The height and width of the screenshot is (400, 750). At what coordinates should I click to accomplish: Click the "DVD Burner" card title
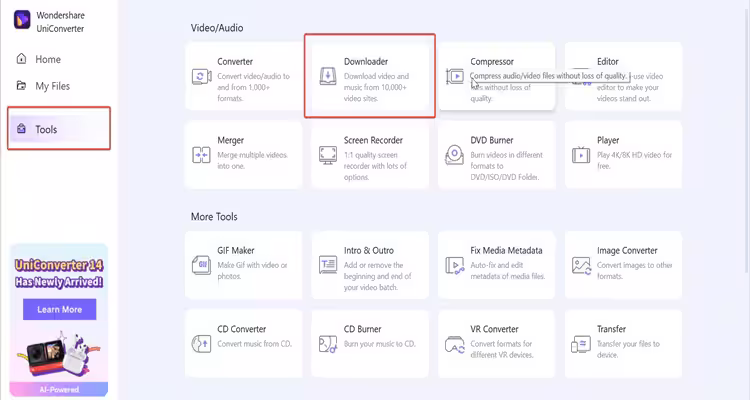click(x=492, y=140)
